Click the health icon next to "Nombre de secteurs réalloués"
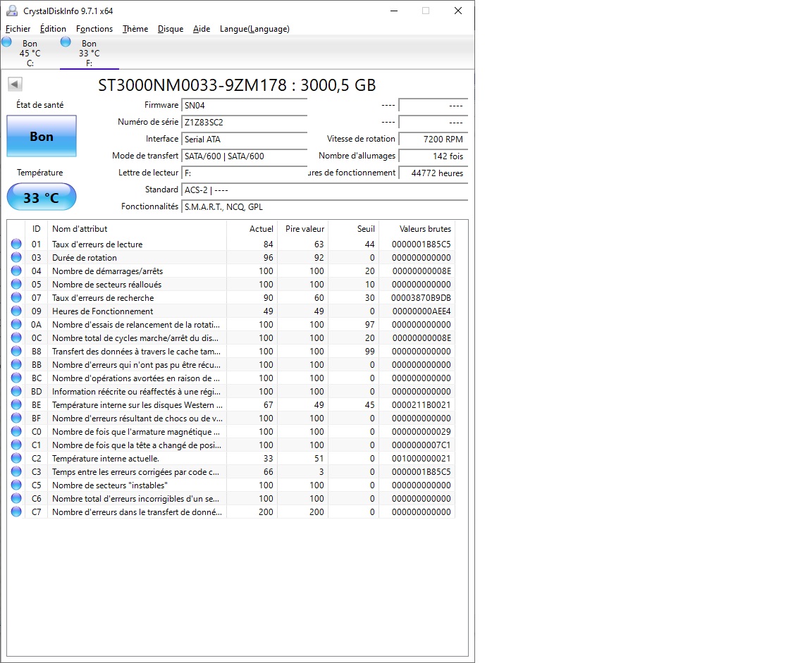Screen dimensions: 812x663 click(x=16, y=284)
